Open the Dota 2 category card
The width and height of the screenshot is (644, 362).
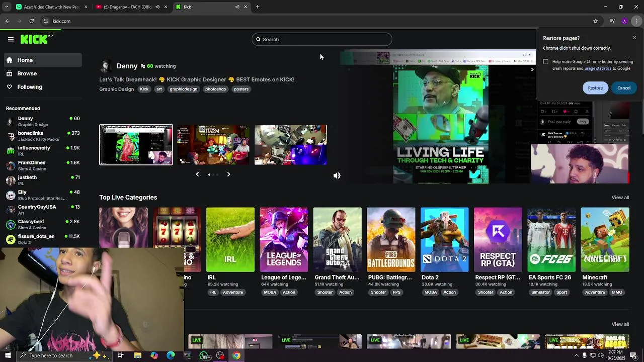coord(444,240)
